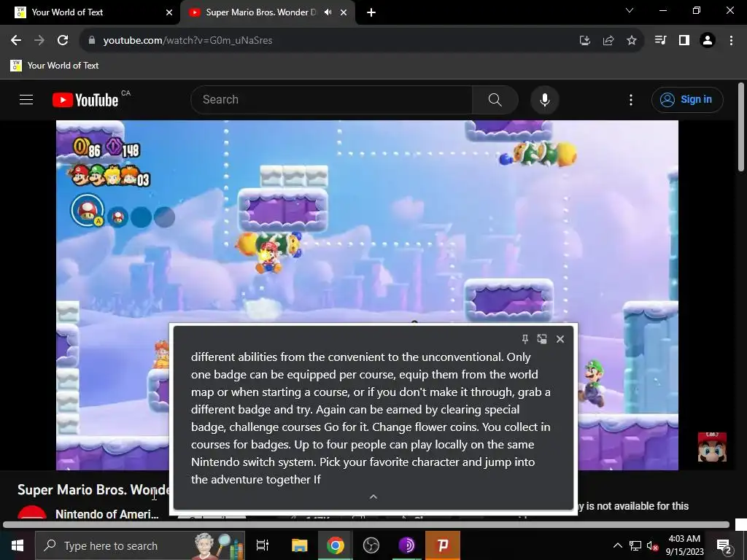Click the install app icon in address bar
Viewport: 747px width, 560px height.
coord(584,41)
